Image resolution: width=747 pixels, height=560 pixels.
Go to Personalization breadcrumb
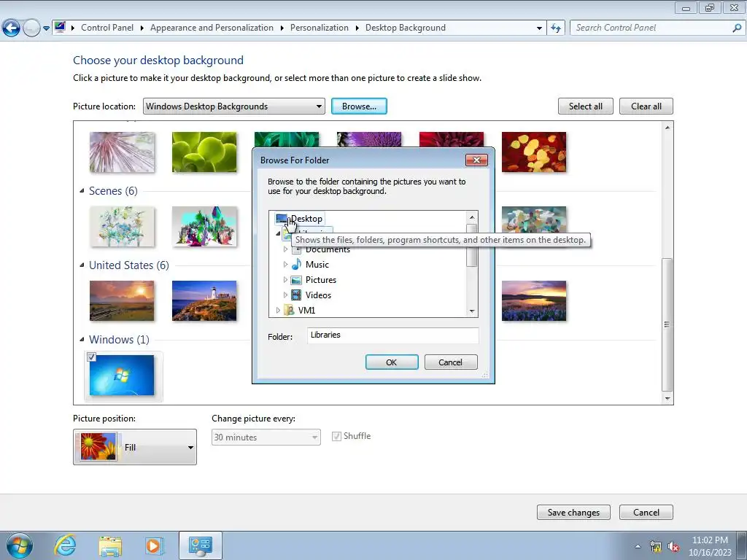(320, 28)
